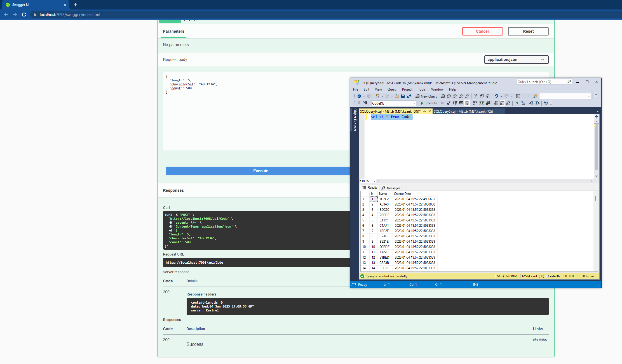Screen dimensions: 622x364
Task: Click the Decrease Indent icon in SSMS
Action: point(531,103)
